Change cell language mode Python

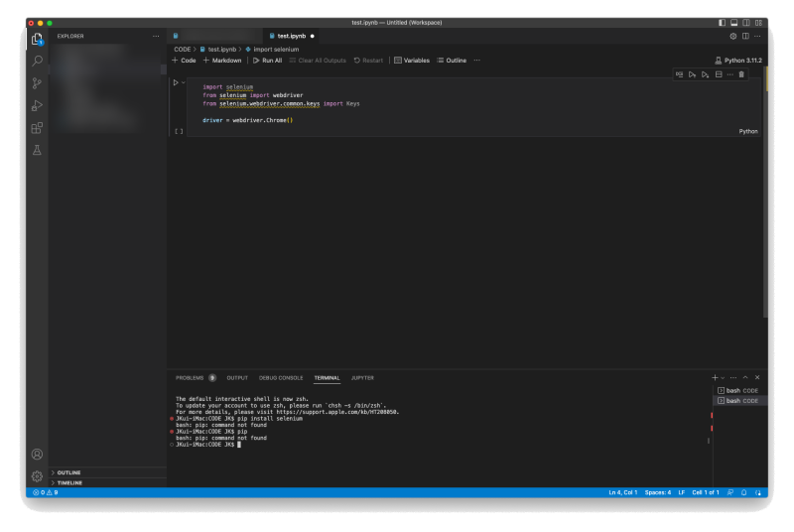[x=748, y=132]
